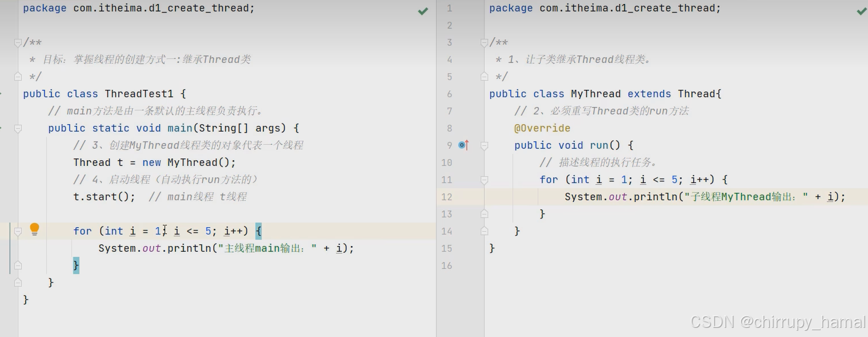Click line number 1 in MyThread gutter
Screen dimensions: 868x337
(x=449, y=8)
